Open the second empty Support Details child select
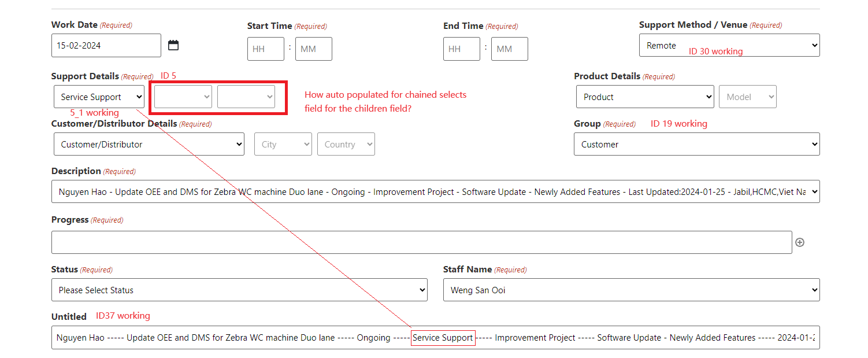This screenshot has width=868, height=358. tap(246, 97)
